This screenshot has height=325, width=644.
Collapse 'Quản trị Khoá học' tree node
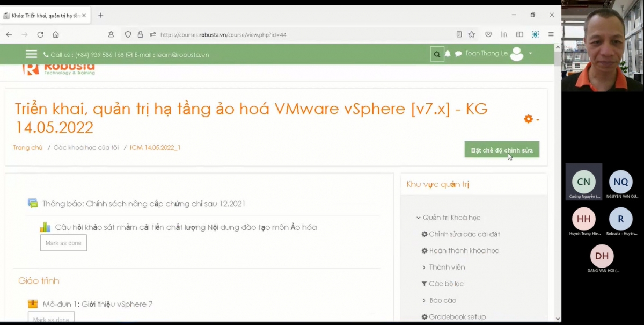(419, 218)
